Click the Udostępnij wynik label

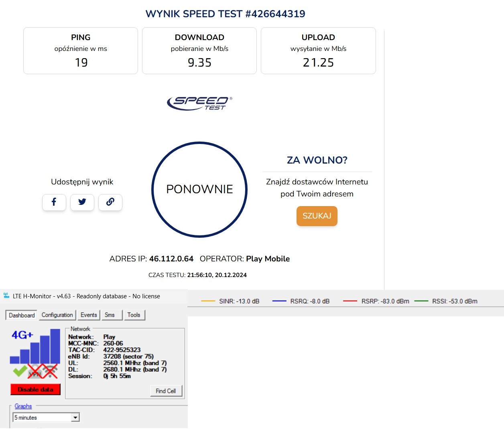pos(82,182)
